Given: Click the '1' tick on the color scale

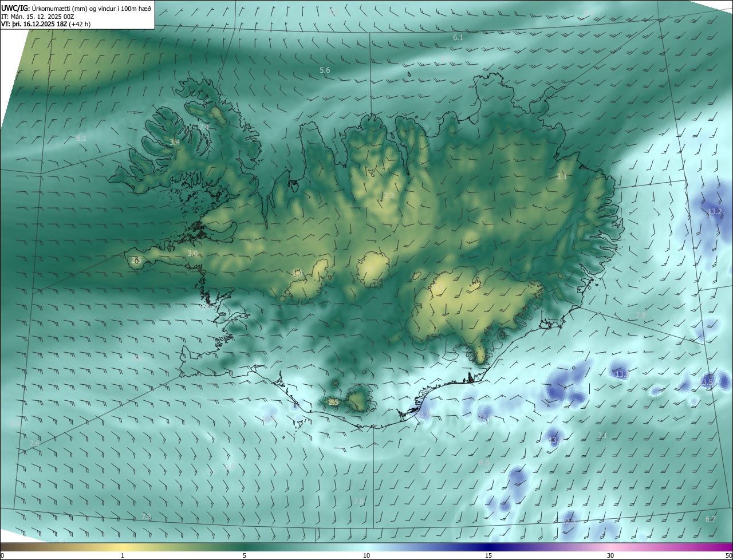Looking at the screenshot, I should click(x=123, y=556).
